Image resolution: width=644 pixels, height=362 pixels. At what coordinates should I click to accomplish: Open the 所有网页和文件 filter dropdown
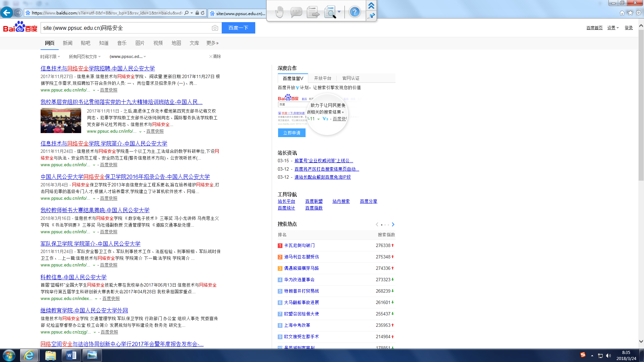[x=85, y=57]
